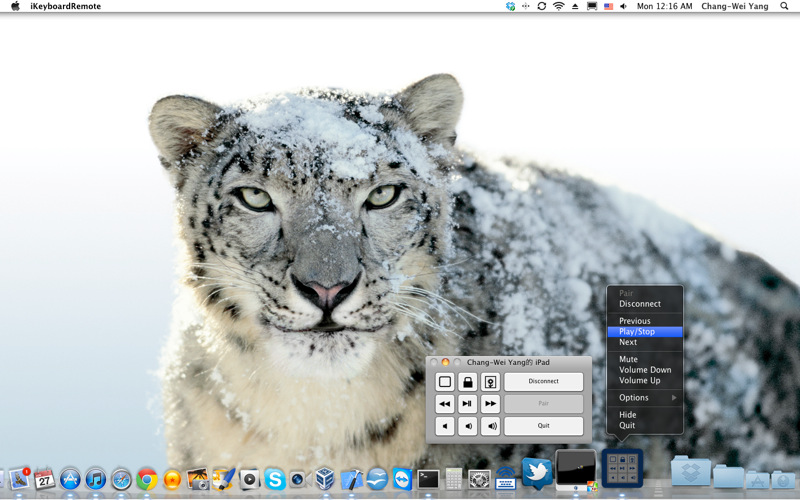Open Calculator from the dock
The width and height of the screenshot is (800, 500).
453,479
